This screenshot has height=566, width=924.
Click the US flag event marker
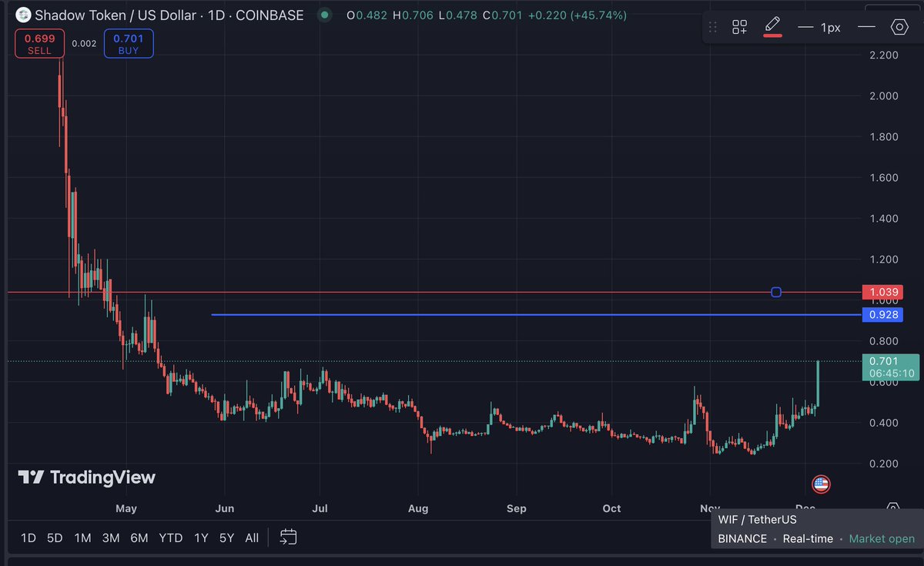coord(821,484)
